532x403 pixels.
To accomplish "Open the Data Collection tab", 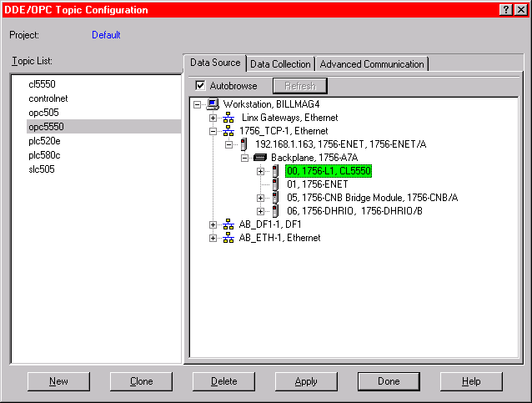I will click(280, 64).
